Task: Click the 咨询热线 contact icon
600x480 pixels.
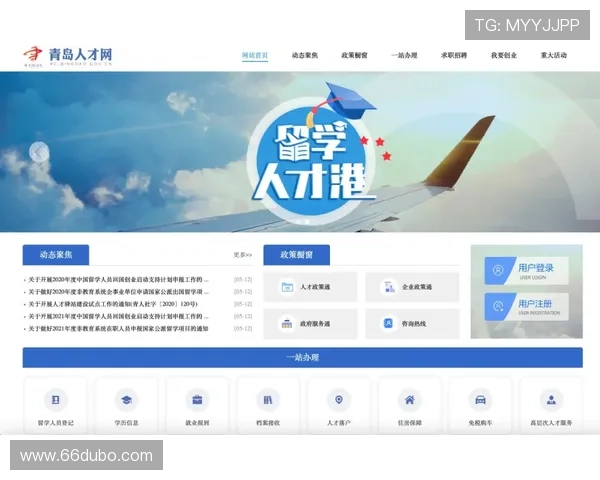Action: 388,323
